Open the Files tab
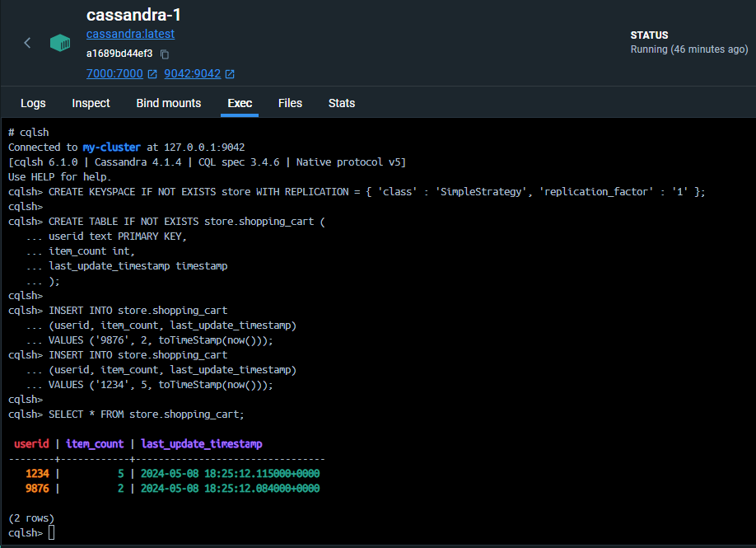Viewport: 756px width, 548px height. click(290, 103)
